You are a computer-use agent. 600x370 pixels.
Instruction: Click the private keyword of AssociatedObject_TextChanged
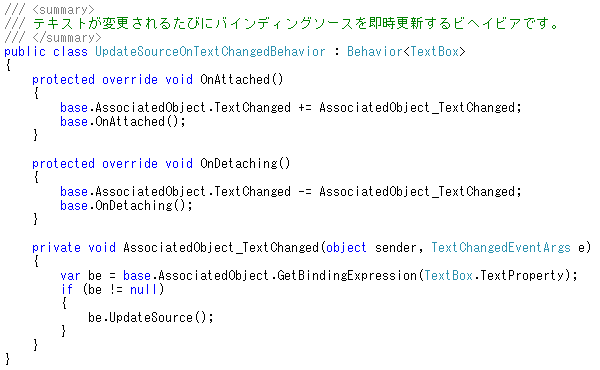[x=56, y=248]
